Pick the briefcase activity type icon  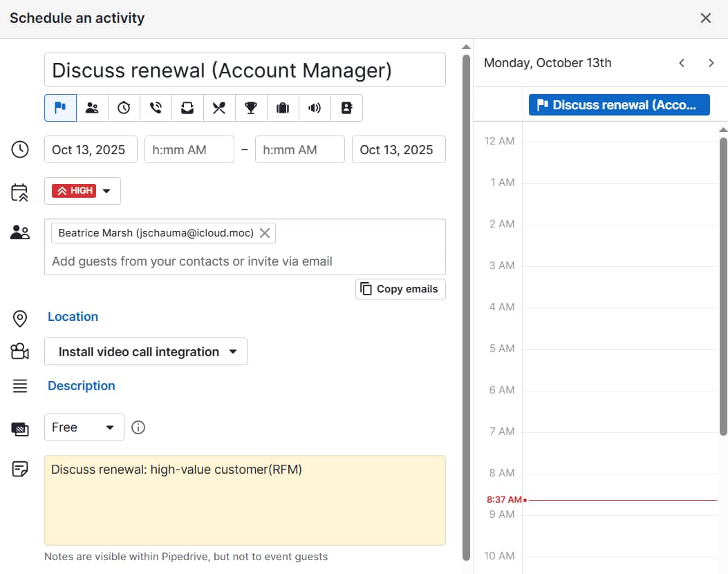click(283, 108)
